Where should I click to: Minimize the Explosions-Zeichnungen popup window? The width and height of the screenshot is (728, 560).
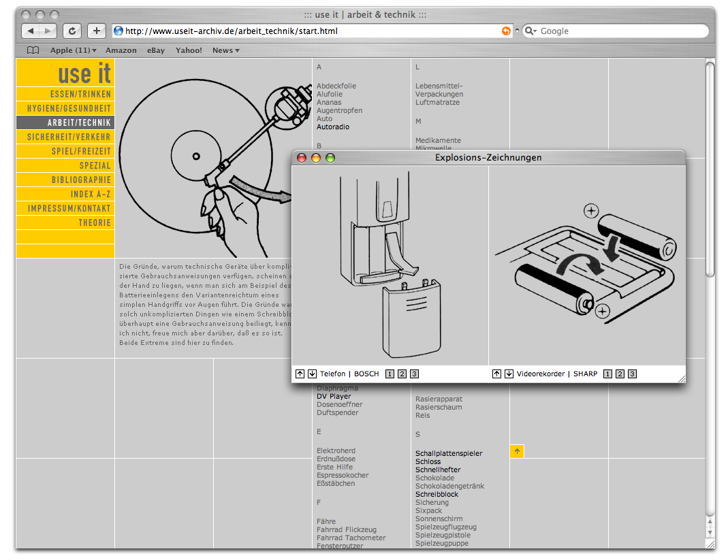[x=316, y=158]
